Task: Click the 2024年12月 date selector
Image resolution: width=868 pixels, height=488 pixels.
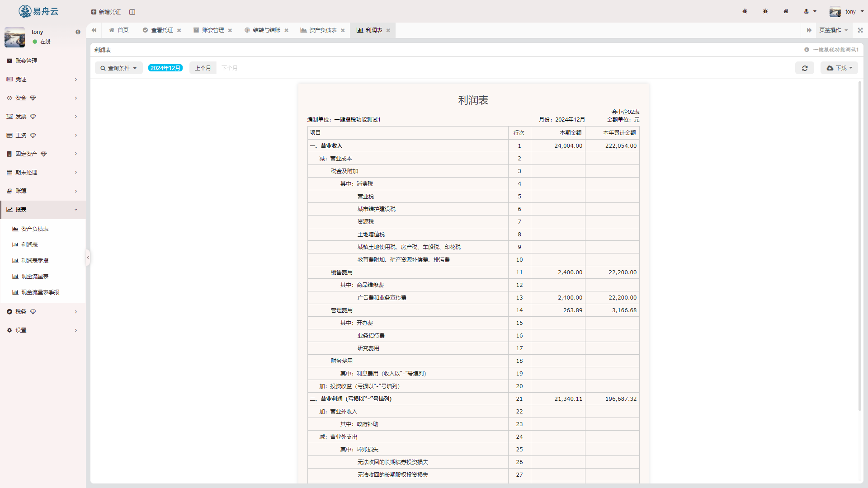Action: [166, 68]
